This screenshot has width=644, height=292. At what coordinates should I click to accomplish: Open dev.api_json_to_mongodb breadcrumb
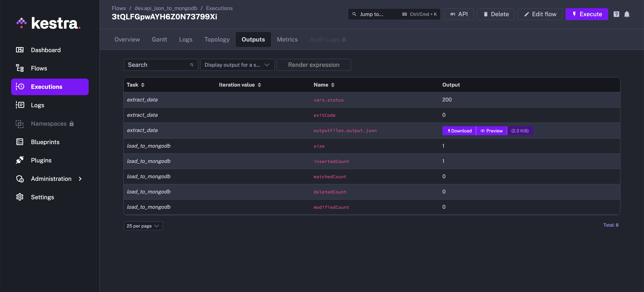pyautogui.click(x=166, y=8)
